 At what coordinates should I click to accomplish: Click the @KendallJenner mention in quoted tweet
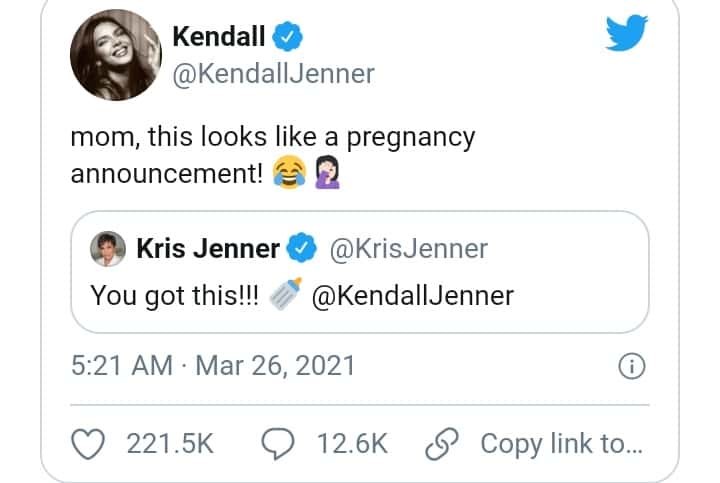tap(412, 295)
